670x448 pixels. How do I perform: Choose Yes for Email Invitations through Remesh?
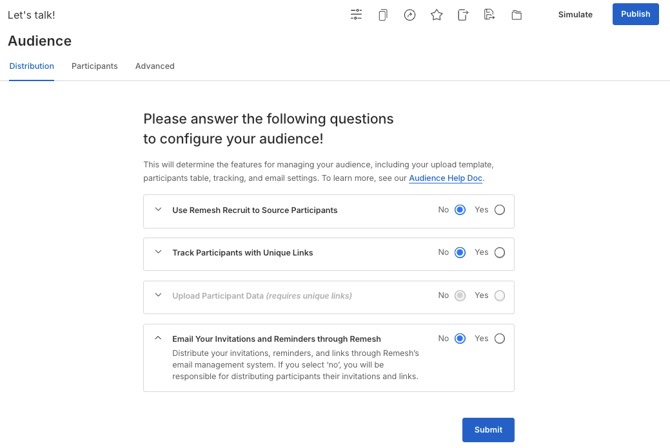point(499,339)
